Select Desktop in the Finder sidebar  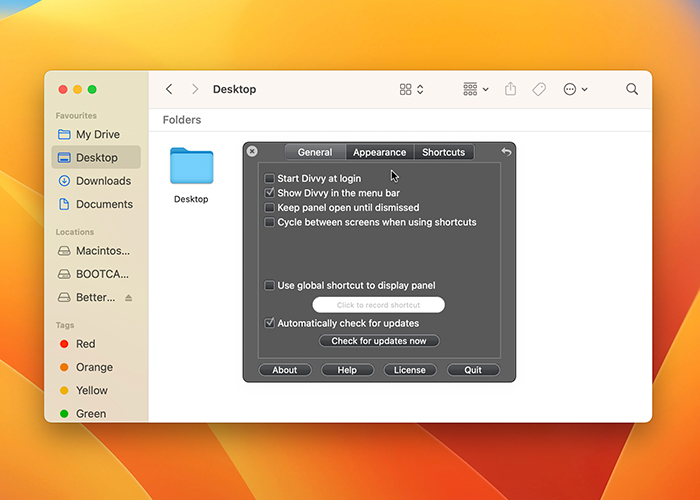[x=96, y=158]
